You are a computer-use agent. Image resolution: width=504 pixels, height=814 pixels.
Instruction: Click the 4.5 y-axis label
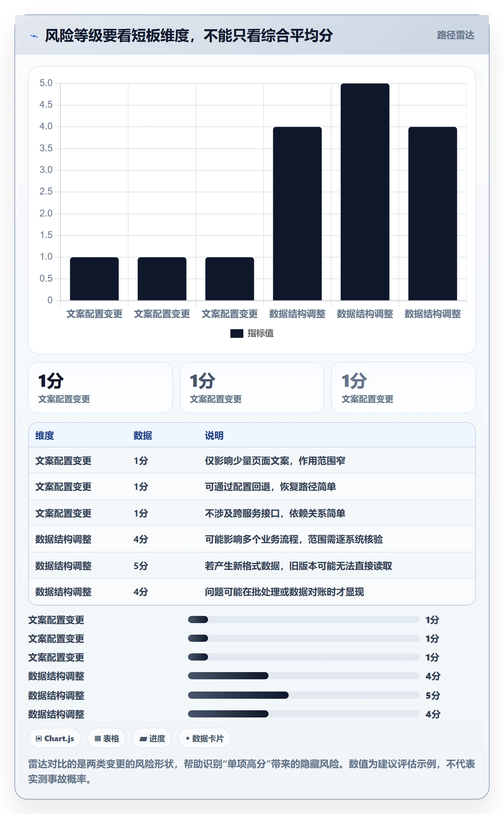click(46, 104)
